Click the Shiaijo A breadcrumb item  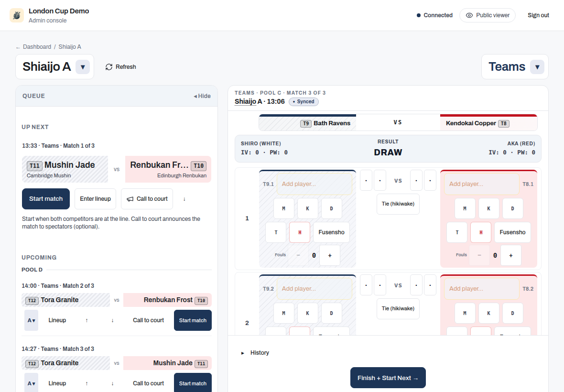point(70,47)
